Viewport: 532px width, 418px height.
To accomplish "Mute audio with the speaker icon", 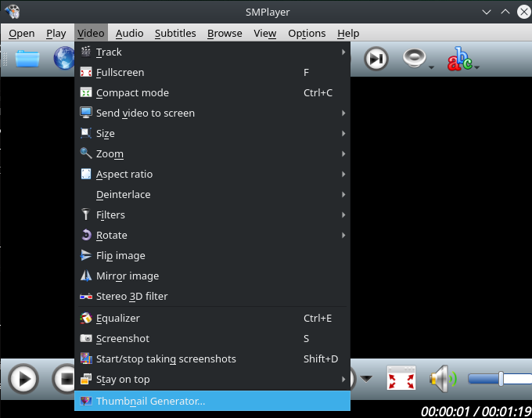I will 443,378.
